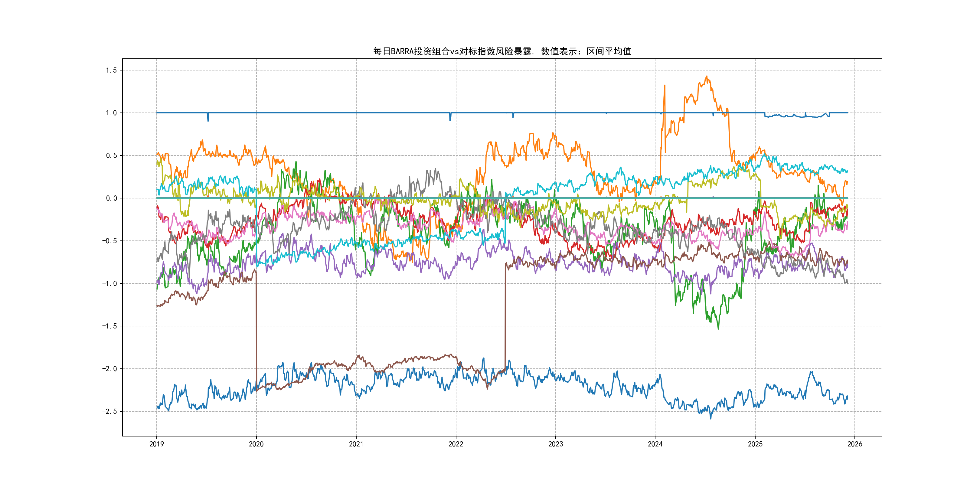Click the -0.5 y-axis tick label

pyautogui.click(x=109, y=240)
